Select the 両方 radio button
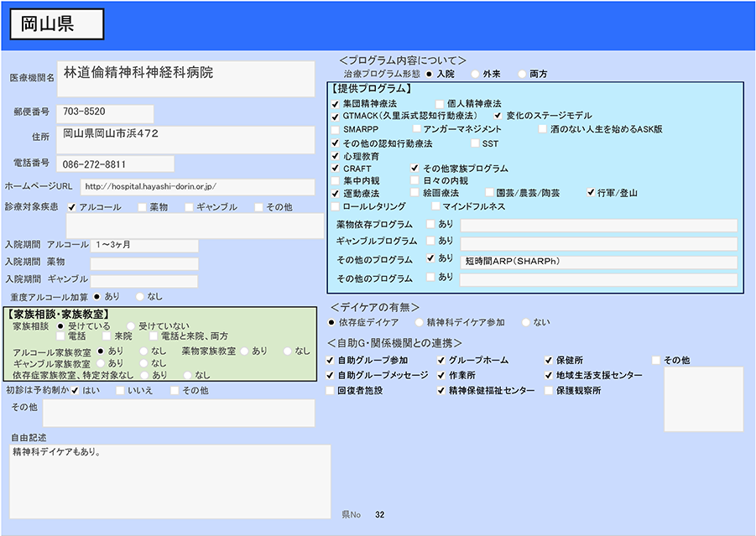Viewport: 756px width, 536px height. click(522, 75)
